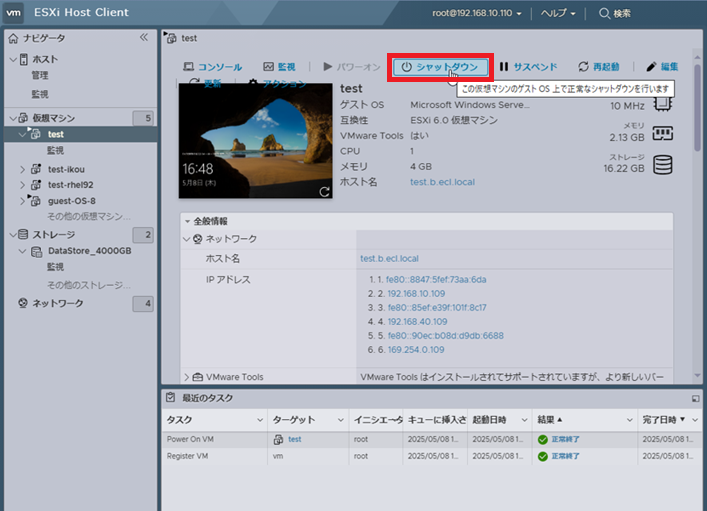Image resolution: width=707 pixels, height=511 pixels.
Task: Suspend the VM with サスペンド
Action: click(x=528, y=67)
